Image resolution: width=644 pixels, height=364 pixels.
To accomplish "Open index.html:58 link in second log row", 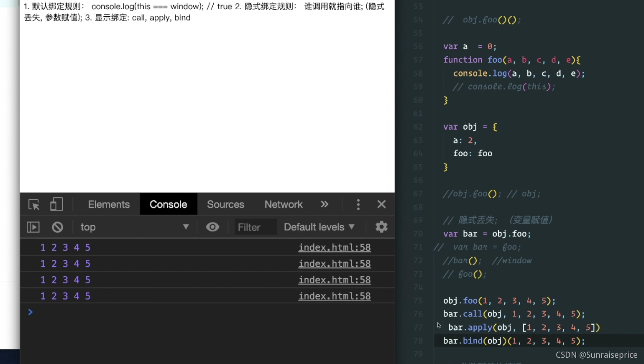I will click(335, 264).
